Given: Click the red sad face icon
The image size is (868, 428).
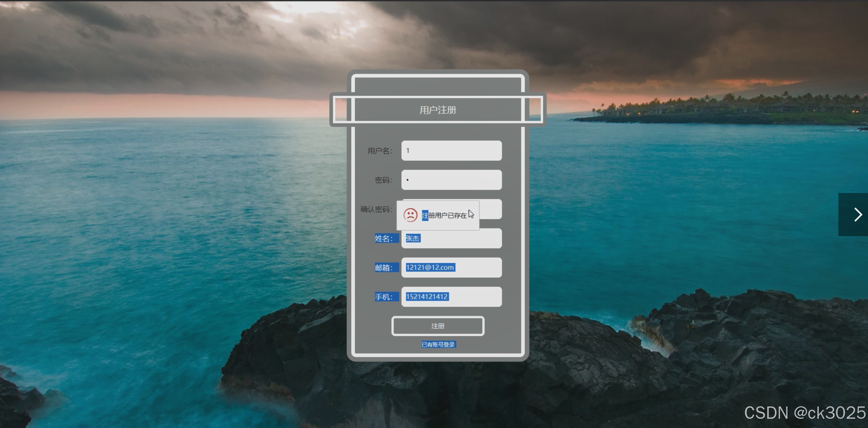Looking at the screenshot, I should coord(410,215).
